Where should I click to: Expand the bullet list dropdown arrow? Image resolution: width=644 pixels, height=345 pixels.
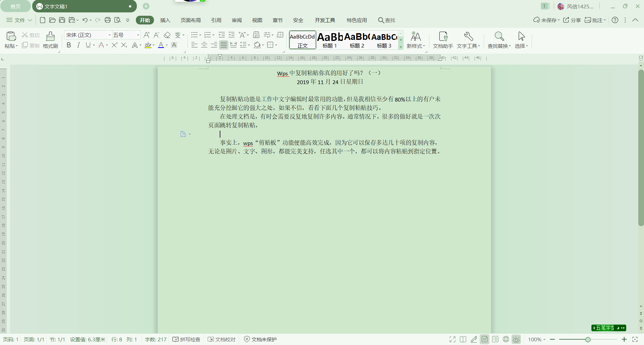pyautogui.click(x=200, y=35)
